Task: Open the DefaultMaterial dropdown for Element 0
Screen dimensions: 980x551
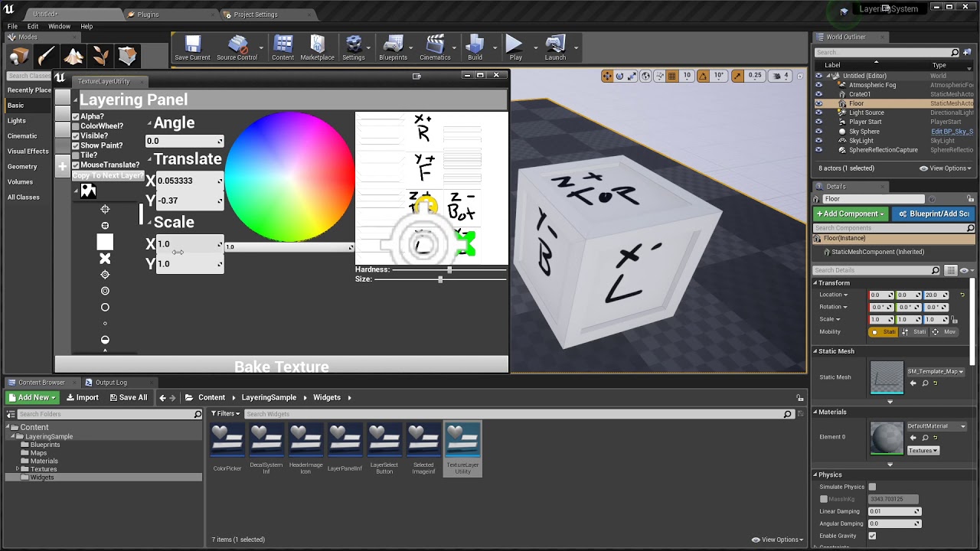Action: tap(937, 426)
